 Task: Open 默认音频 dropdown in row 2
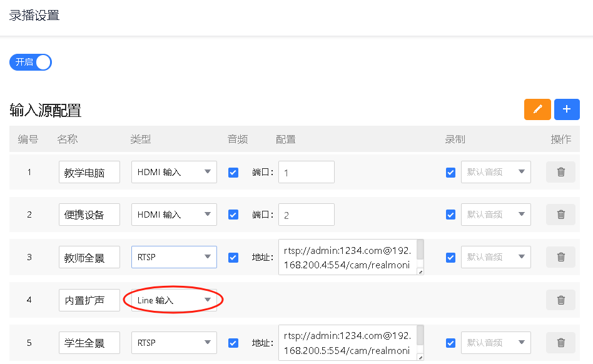[495, 215]
